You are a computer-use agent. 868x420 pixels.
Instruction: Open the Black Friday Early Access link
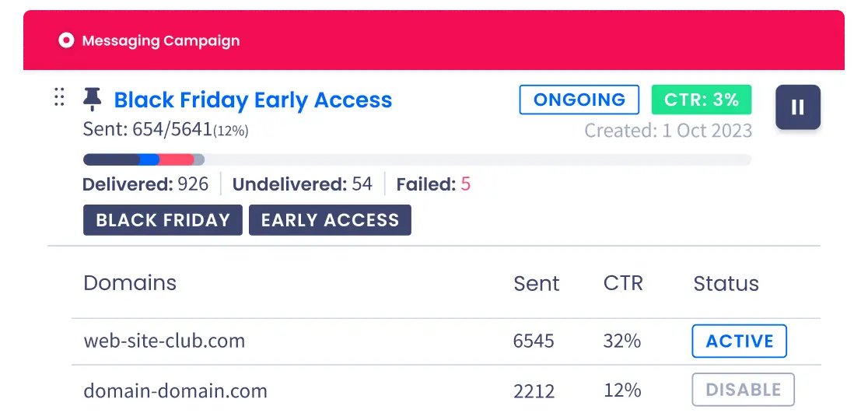(253, 100)
